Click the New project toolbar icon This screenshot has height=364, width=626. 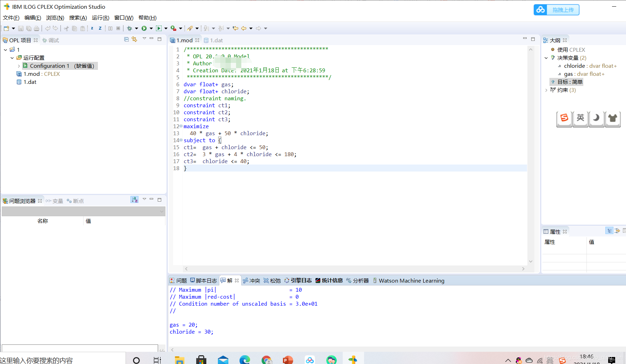[x=6, y=28]
